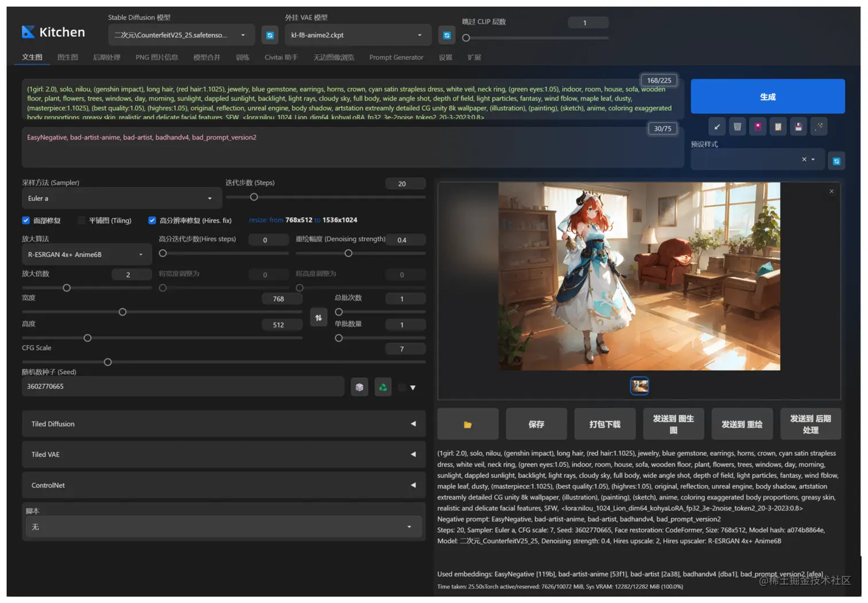
Task: Click the 打包下载 zip download button
Action: pyautogui.click(x=605, y=425)
